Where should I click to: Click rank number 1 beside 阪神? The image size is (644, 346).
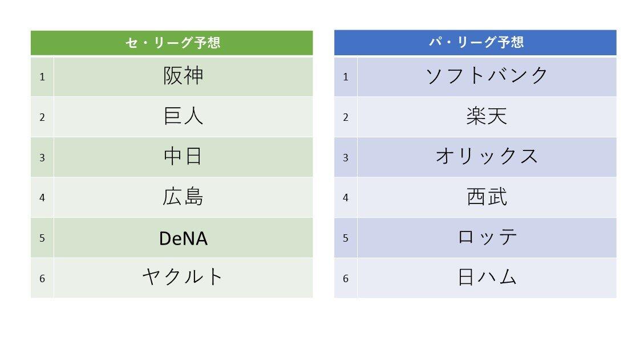coord(42,76)
